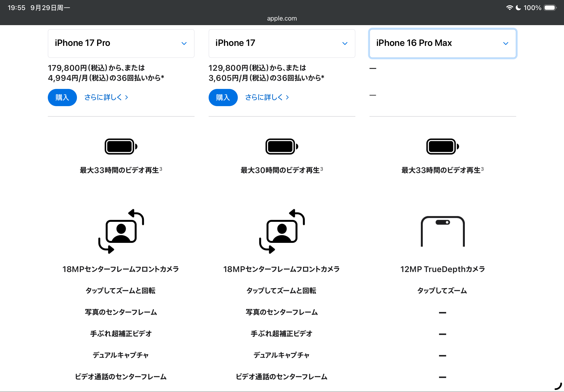Click 購入 button under iPhone 17

point(223,98)
